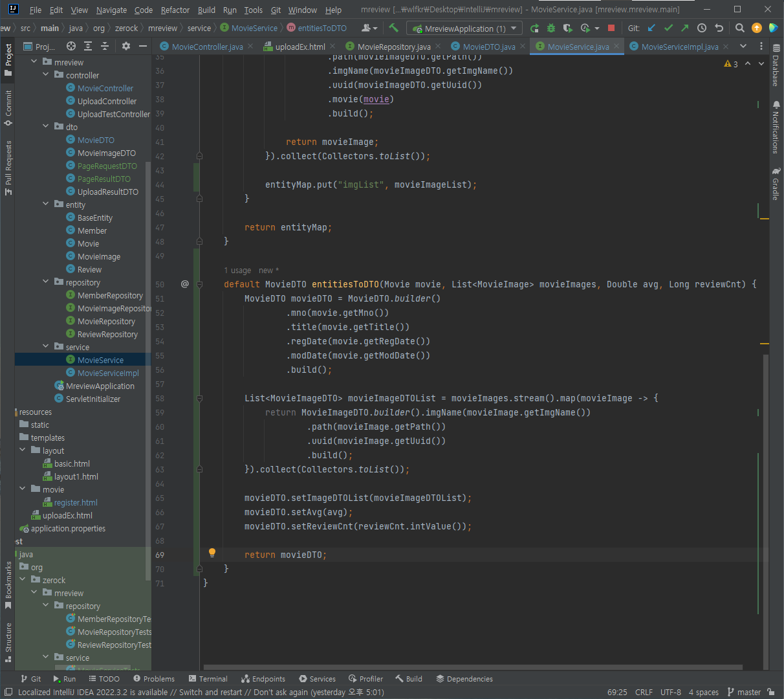The image size is (784, 699).
Task: Open the Refactor menu
Action: pyautogui.click(x=175, y=10)
